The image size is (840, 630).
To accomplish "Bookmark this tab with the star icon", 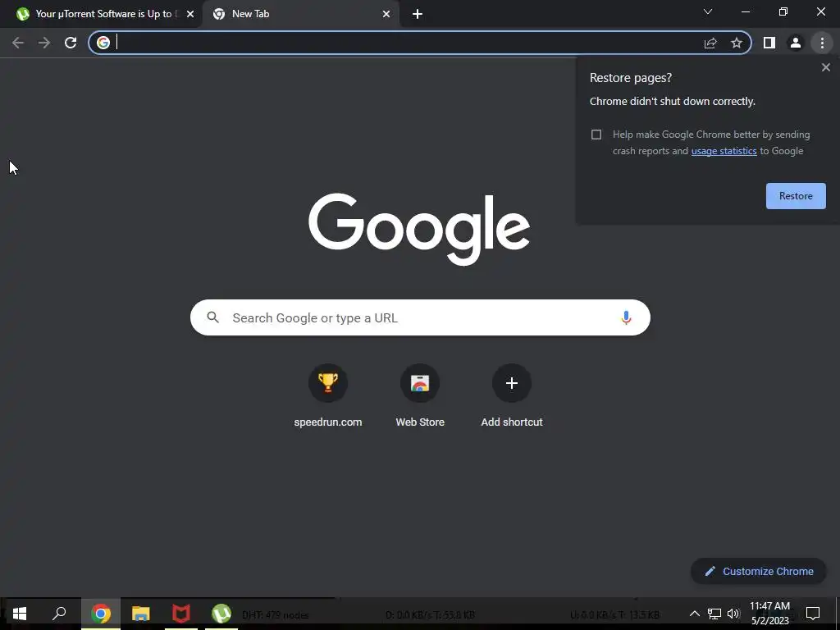I will click(x=737, y=43).
